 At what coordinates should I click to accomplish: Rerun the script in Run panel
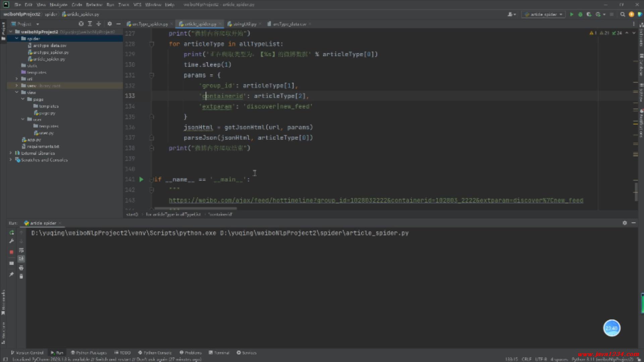[x=11, y=233]
